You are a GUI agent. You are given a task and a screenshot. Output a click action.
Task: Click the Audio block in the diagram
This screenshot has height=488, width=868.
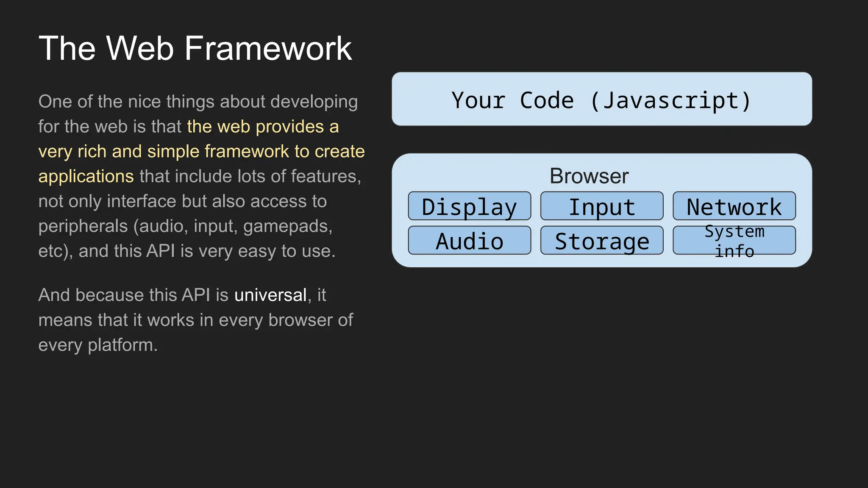[x=470, y=240]
